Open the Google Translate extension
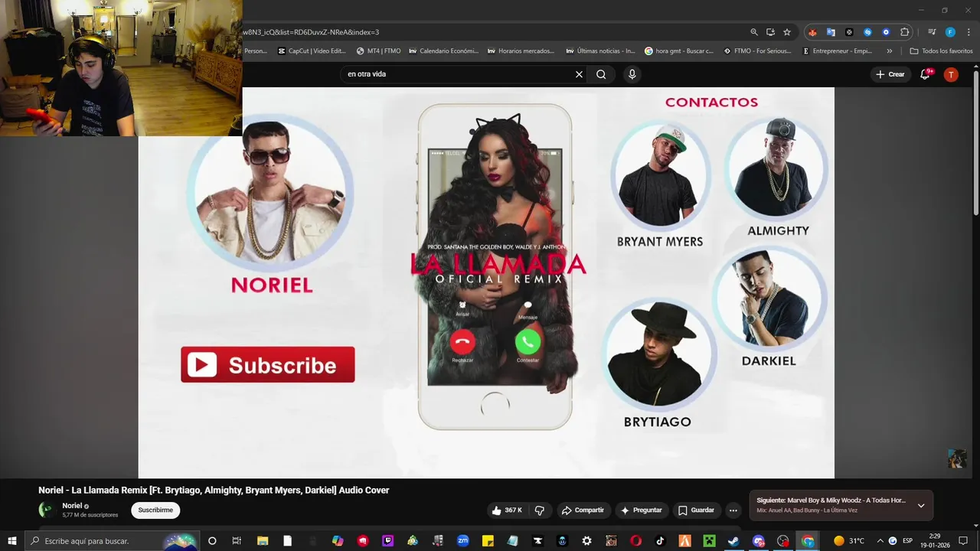The width and height of the screenshot is (980, 551). point(831,32)
